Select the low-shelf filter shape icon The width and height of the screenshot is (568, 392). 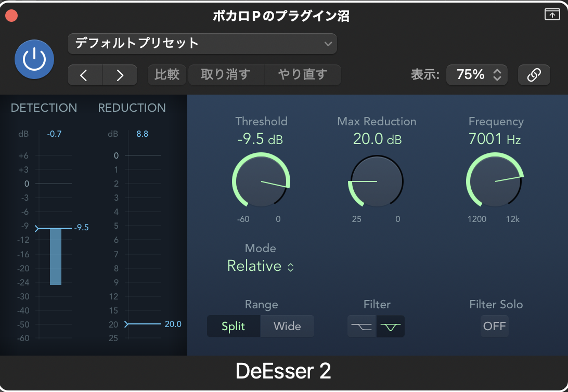tap(362, 326)
